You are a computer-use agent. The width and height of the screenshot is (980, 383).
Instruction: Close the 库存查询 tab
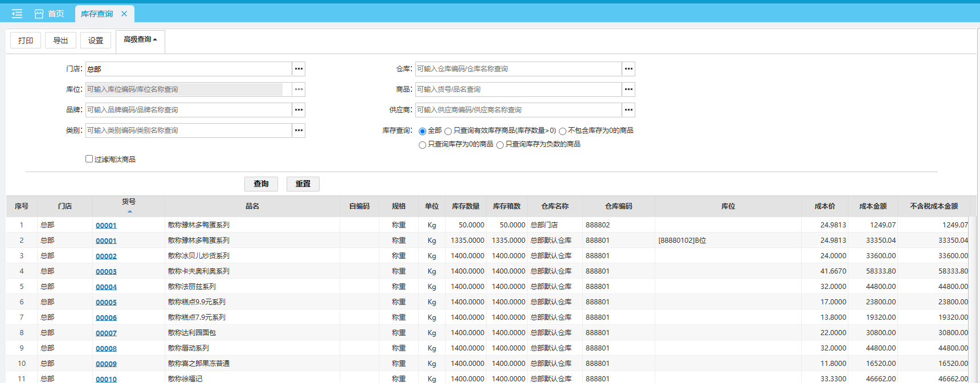[124, 14]
